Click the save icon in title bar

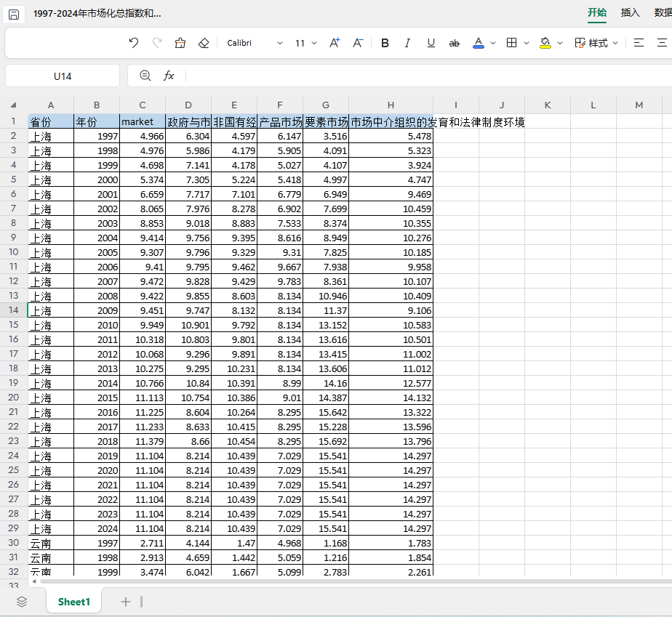(x=14, y=14)
